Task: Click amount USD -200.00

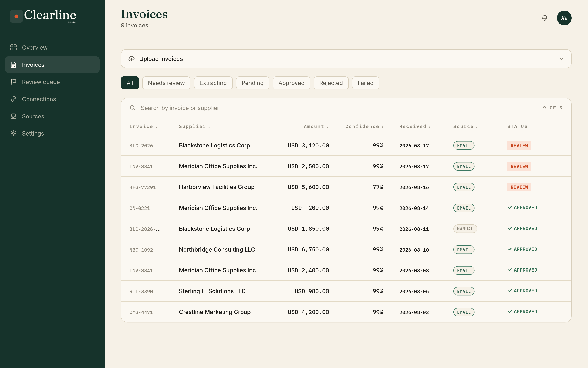Action: pyautogui.click(x=310, y=208)
